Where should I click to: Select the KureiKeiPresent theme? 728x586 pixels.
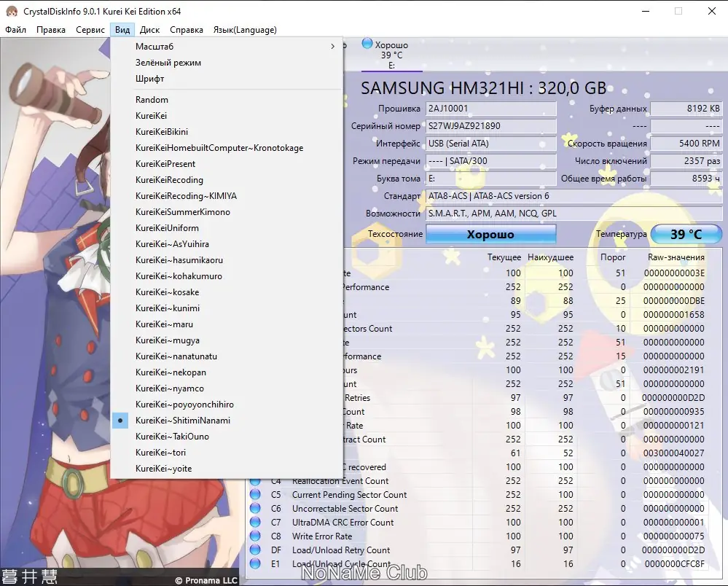point(227,164)
